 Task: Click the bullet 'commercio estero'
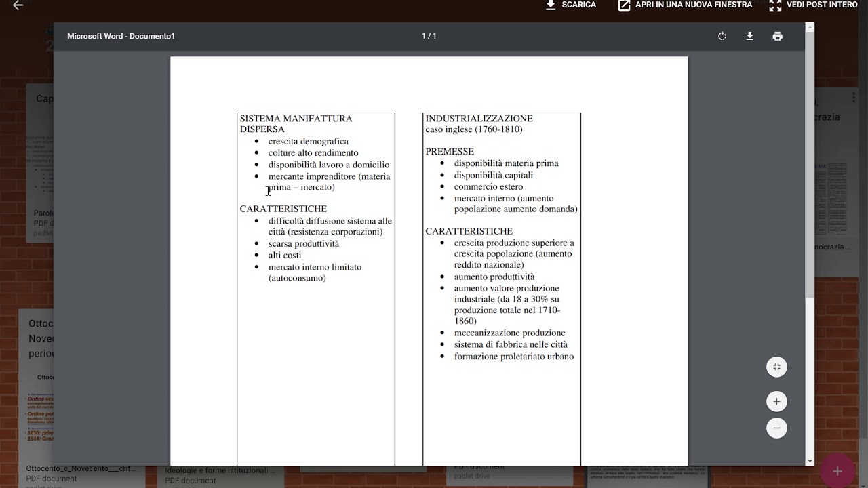489,187
